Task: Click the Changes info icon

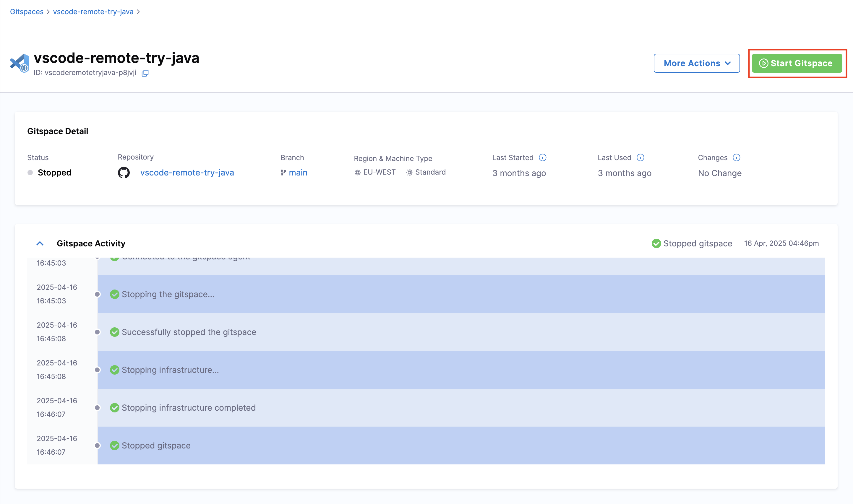Action: point(736,157)
